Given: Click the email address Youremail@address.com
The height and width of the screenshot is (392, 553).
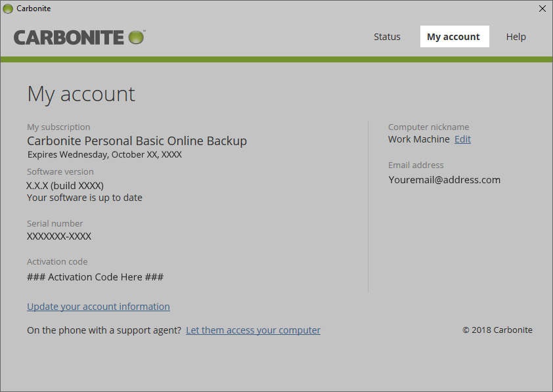Looking at the screenshot, I should (445, 179).
